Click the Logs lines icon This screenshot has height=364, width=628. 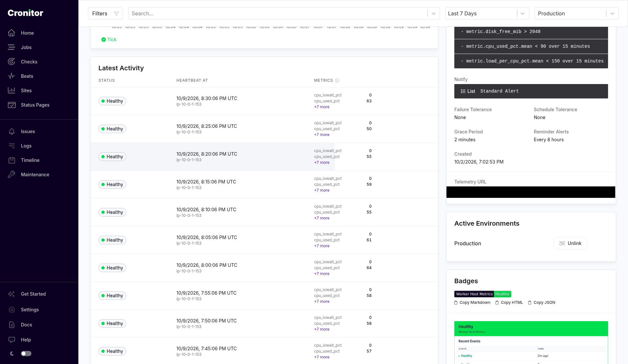tap(12, 146)
